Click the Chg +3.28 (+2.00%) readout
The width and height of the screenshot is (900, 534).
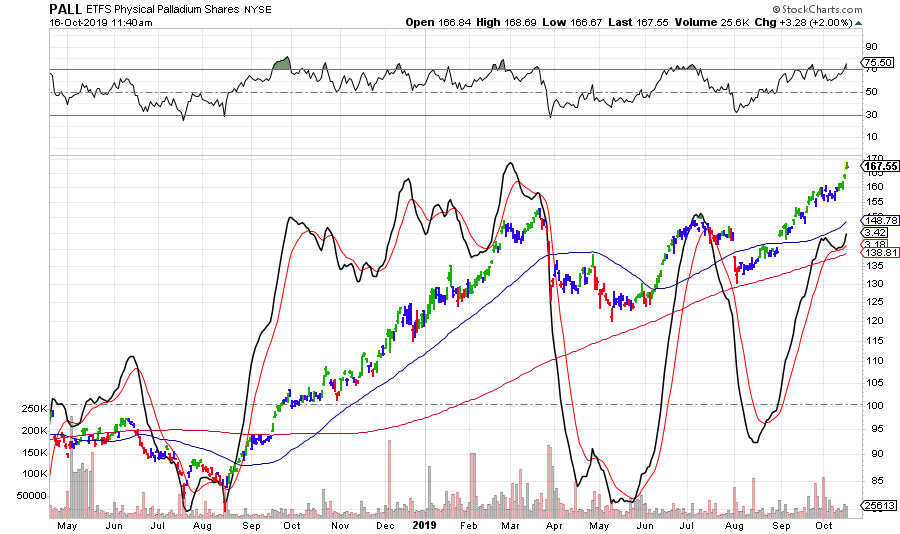[812, 21]
